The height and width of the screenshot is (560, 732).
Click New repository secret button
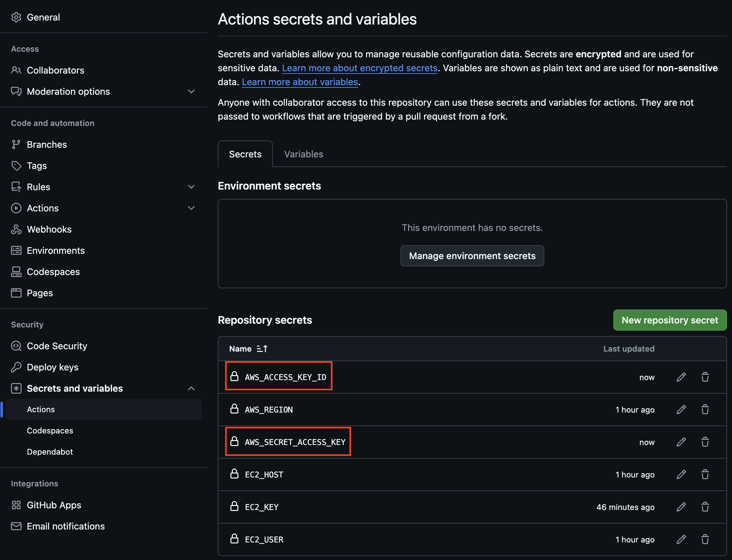coord(669,320)
